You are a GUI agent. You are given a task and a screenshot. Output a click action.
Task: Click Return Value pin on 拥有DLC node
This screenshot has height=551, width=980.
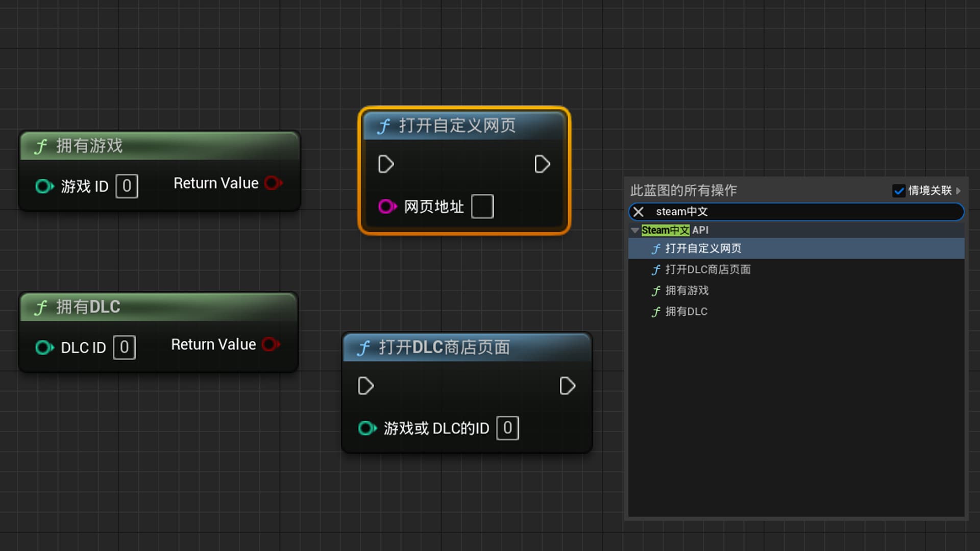click(x=271, y=344)
